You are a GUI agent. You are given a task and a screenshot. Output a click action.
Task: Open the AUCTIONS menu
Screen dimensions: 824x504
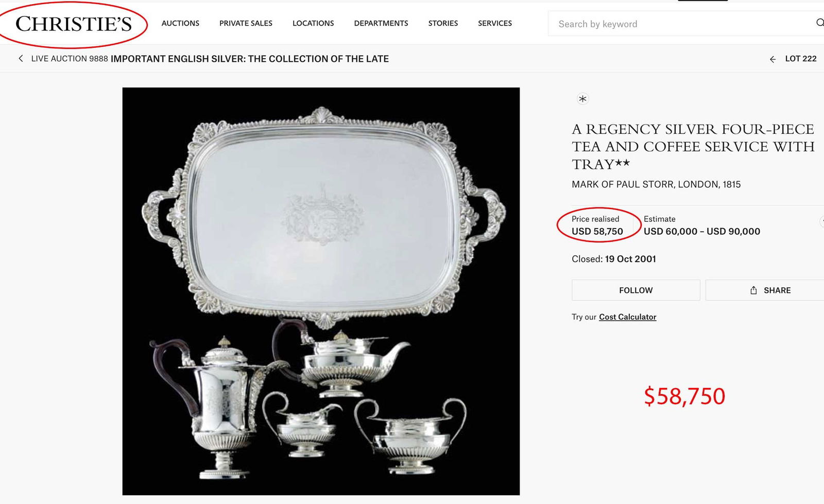(180, 23)
